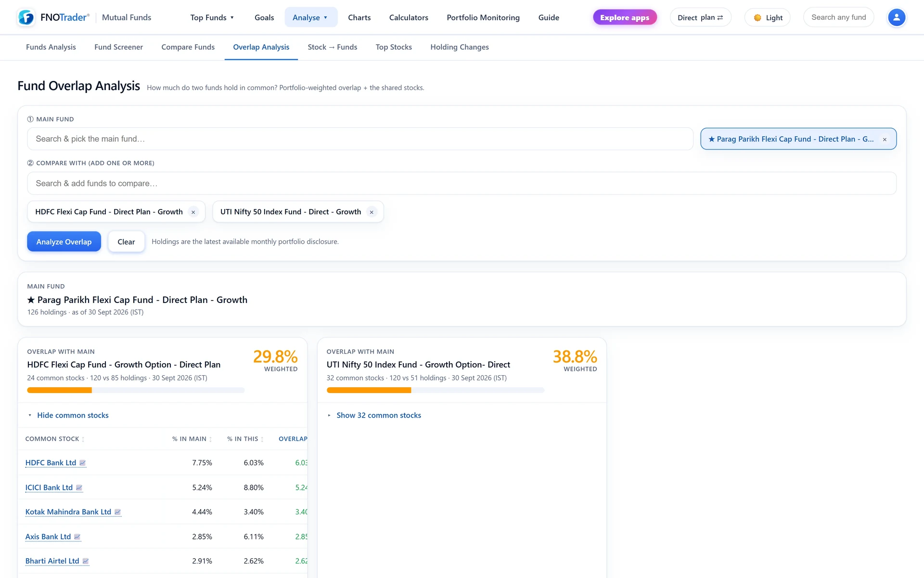Focus the compare funds search field
This screenshot has height=578, width=924.
click(462, 184)
